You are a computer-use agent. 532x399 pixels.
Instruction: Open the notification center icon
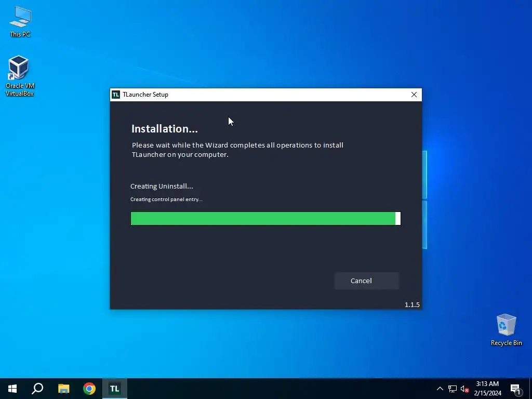coord(516,389)
